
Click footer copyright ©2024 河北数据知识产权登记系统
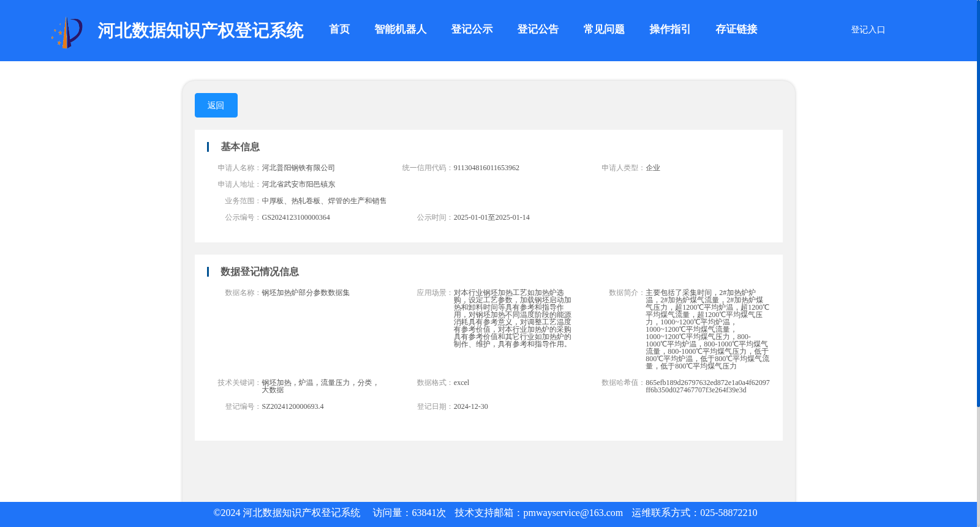287,513
